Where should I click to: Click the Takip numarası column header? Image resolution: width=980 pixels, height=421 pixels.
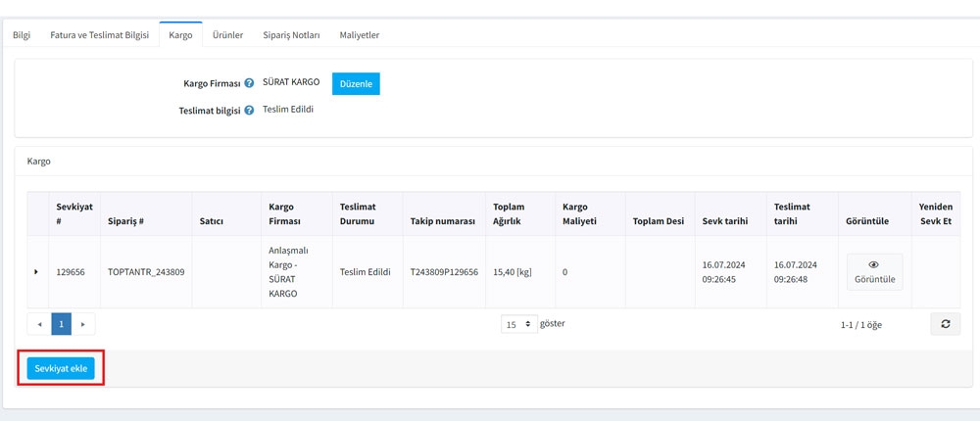[442, 221]
